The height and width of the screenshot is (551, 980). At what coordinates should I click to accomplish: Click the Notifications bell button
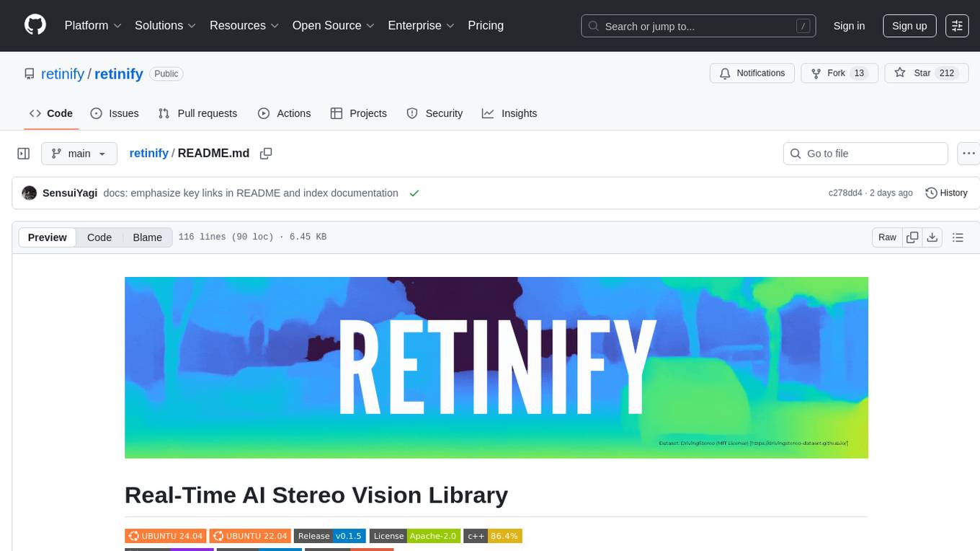click(x=752, y=74)
